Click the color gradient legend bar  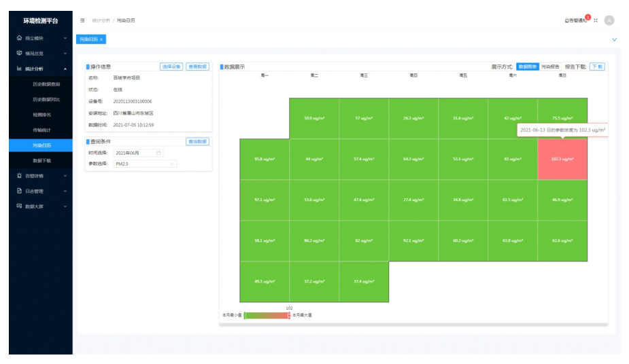click(267, 315)
